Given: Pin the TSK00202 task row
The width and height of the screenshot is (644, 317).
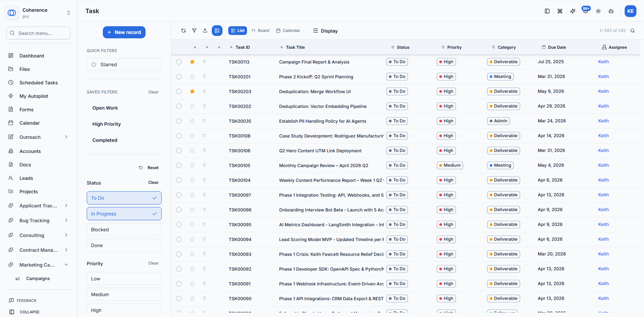Looking at the screenshot, I should pyautogui.click(x=204, y=106).
